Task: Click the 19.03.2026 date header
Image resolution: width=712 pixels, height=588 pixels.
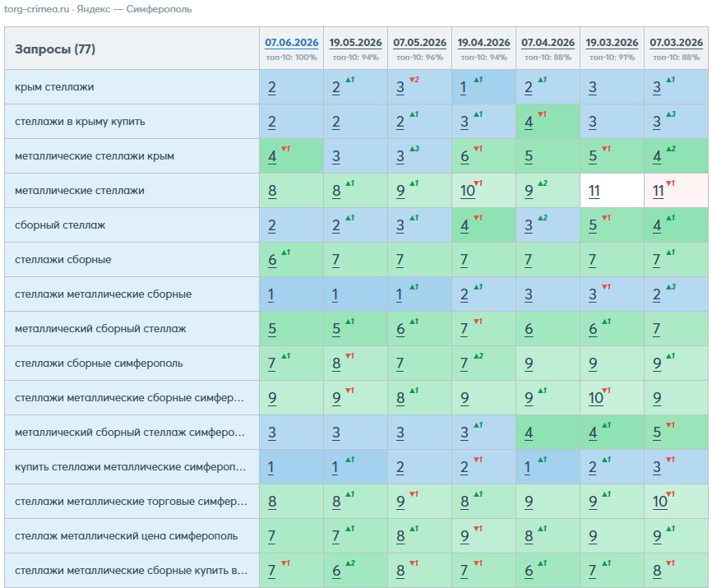Action: (x=612, y=42)
